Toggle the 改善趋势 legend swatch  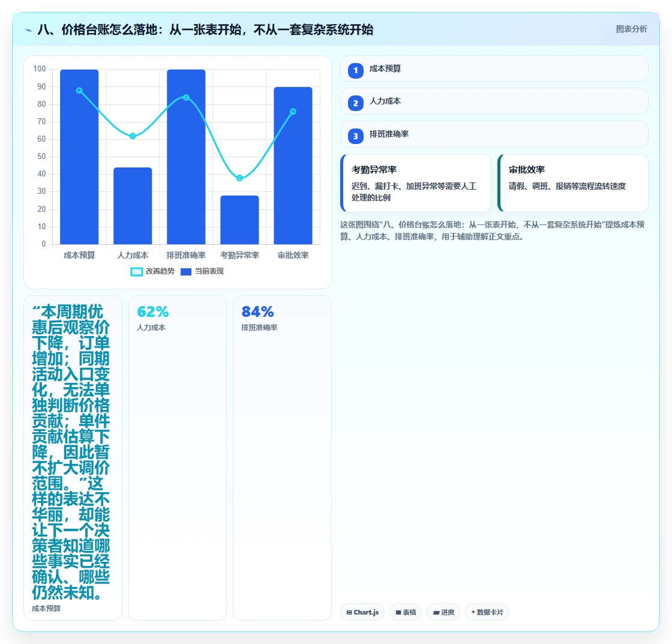[x=136, y=272]
